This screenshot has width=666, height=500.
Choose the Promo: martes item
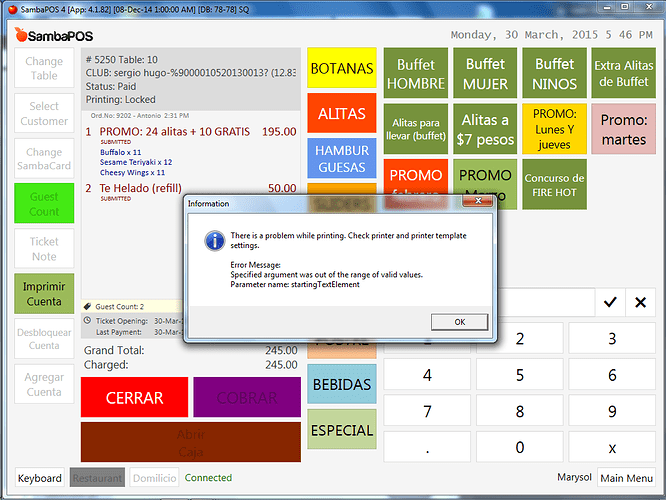pos(623,130)
